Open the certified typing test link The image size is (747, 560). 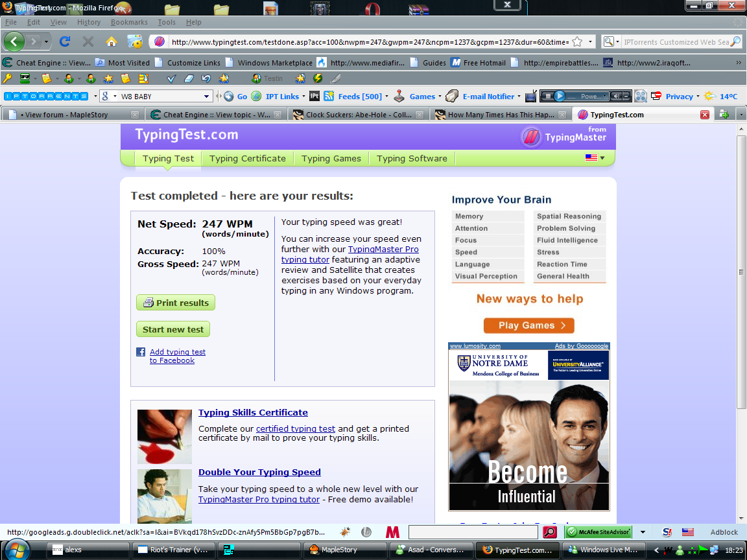[x=296, y=428]
